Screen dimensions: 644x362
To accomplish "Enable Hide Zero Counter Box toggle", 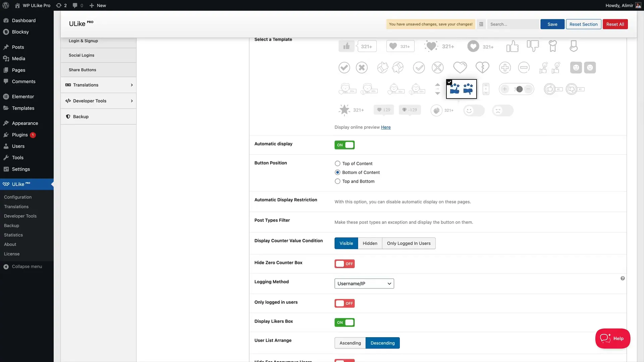I will pos(344,264).
